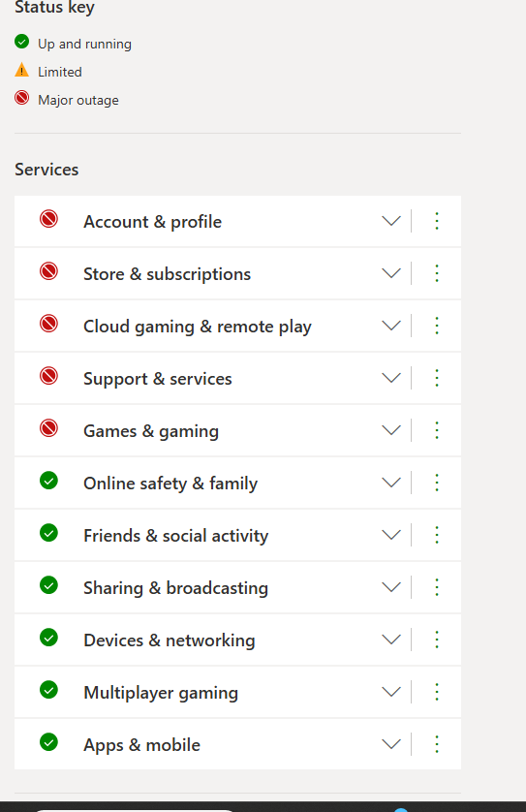Open three-dot menu for Cloud gaming & remote play
This screenshot has height=812, width=526.
[437, 326]
